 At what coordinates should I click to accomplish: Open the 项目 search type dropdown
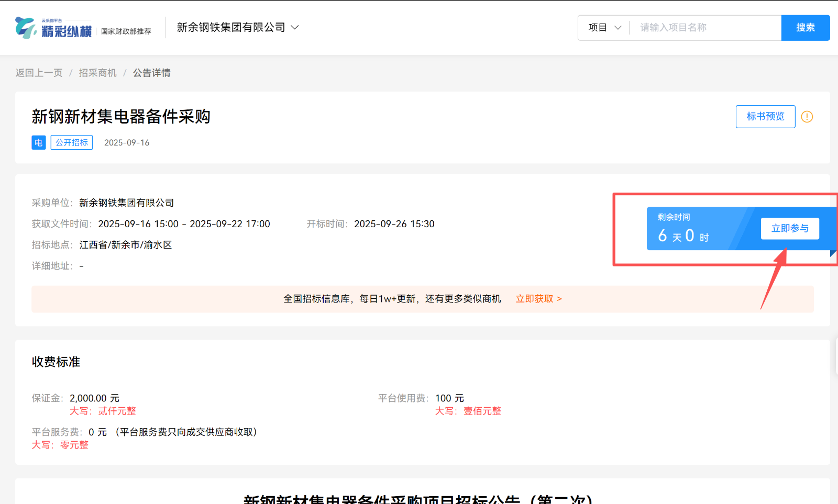[x=604, y=27]
